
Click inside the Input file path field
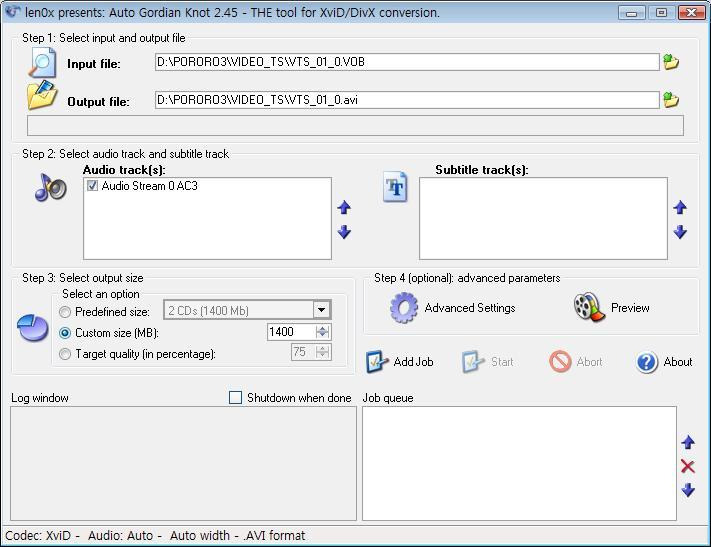[x=407, y=62]
